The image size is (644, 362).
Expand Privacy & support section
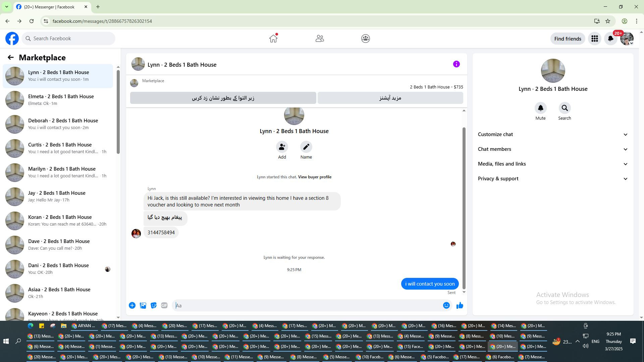(x=553, y=179)
